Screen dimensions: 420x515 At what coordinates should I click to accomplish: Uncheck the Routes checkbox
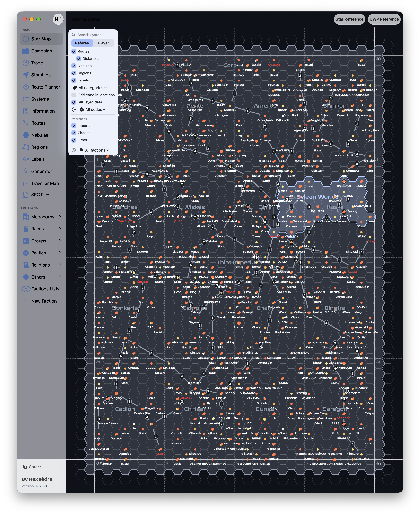(74, 51)
